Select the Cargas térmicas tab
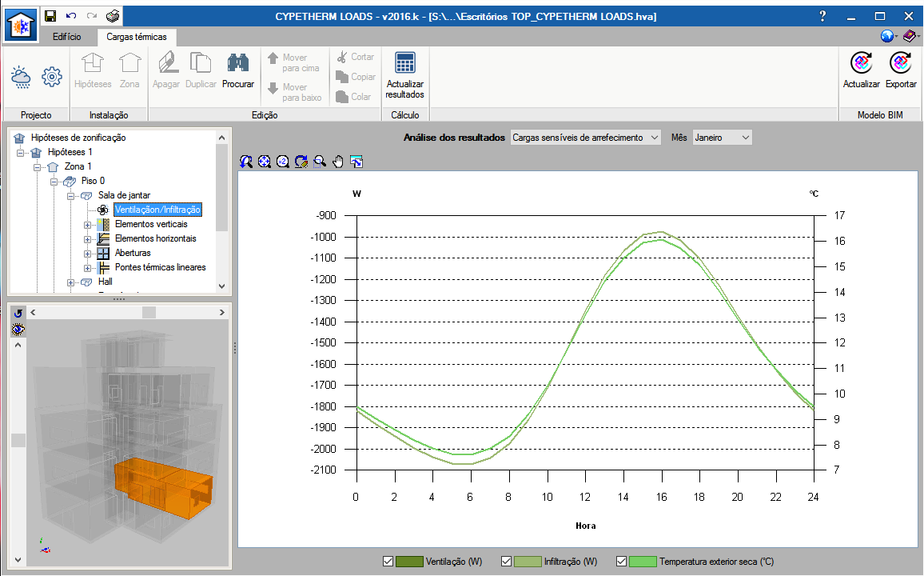924x576 pixels. [137, 37]
